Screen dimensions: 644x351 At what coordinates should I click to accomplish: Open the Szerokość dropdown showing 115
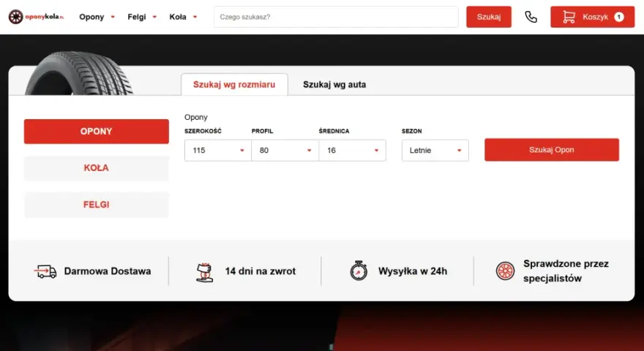217,150
